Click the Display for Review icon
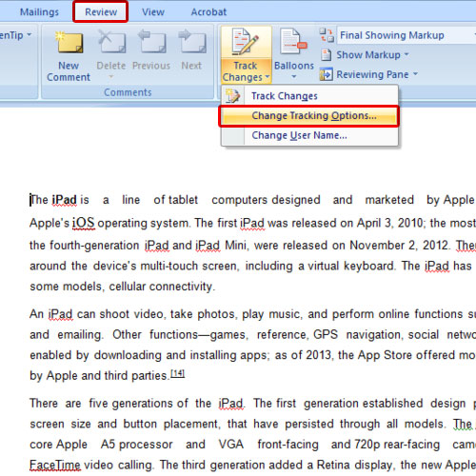 327,35
